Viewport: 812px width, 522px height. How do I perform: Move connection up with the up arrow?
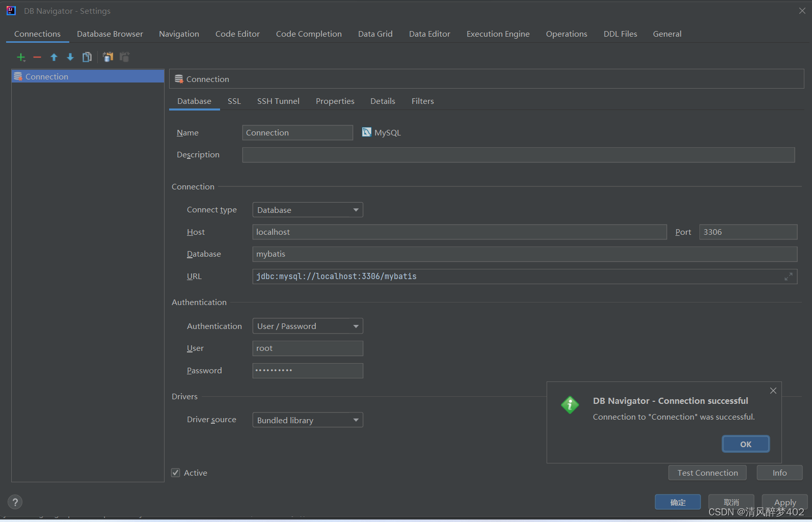(x=54, y=57)
